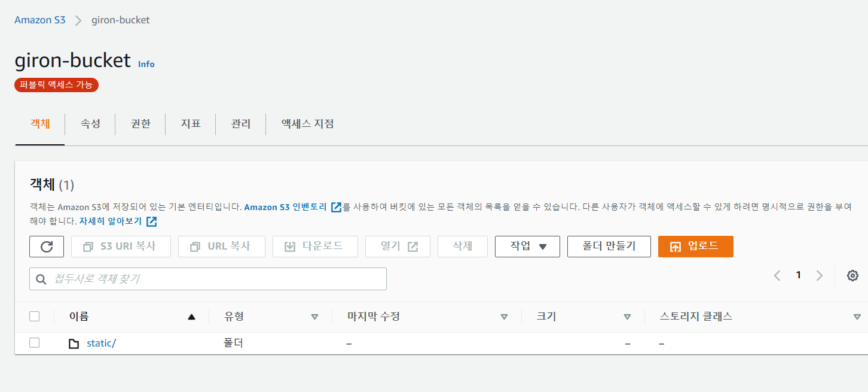Image resolution: width=868 pixels, height=392 pixels.
Task: Click the 열기 button
Action: pos(398,246)
